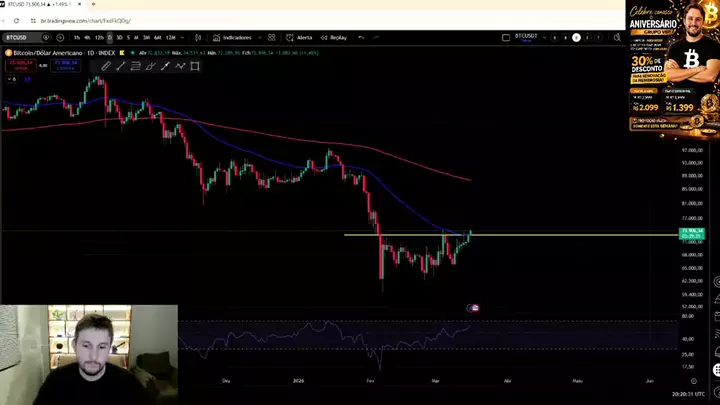Screen dimensions: 720x405
Task: Create an alert with Alerta button
Action: (x=300, y=38)
